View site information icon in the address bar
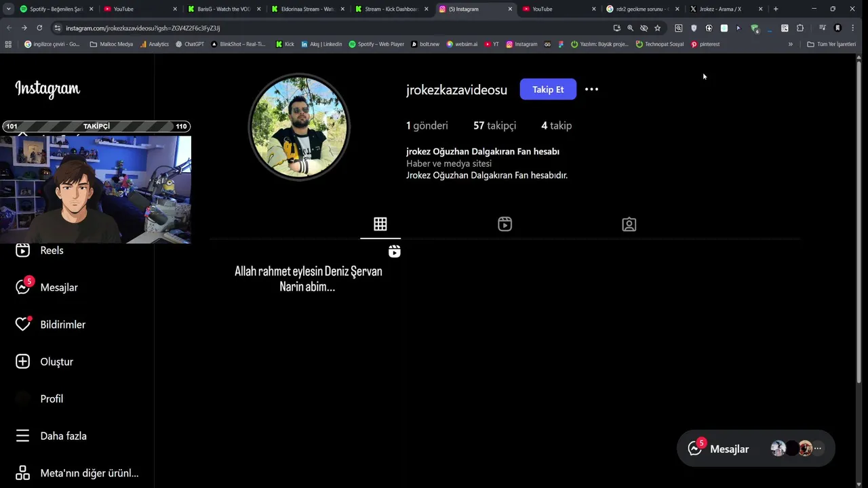This screenshot has width=868, height=488. [x=58, y=28]
